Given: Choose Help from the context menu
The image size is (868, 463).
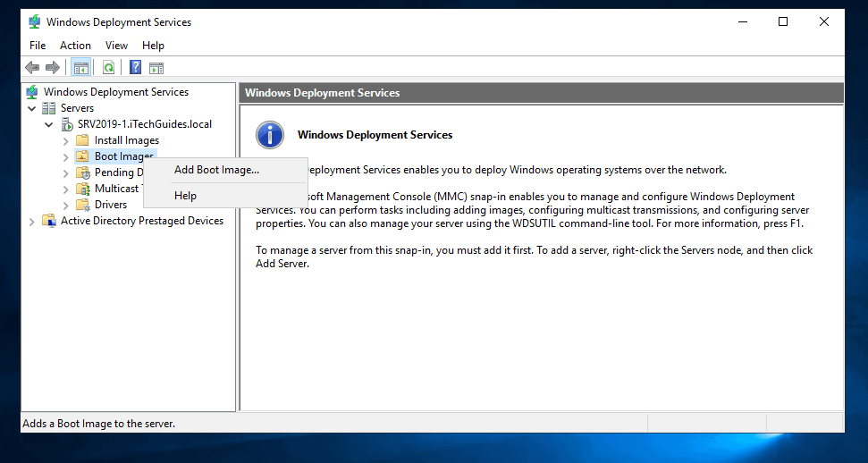Looking at the screenshot, I should click(225, 196).
